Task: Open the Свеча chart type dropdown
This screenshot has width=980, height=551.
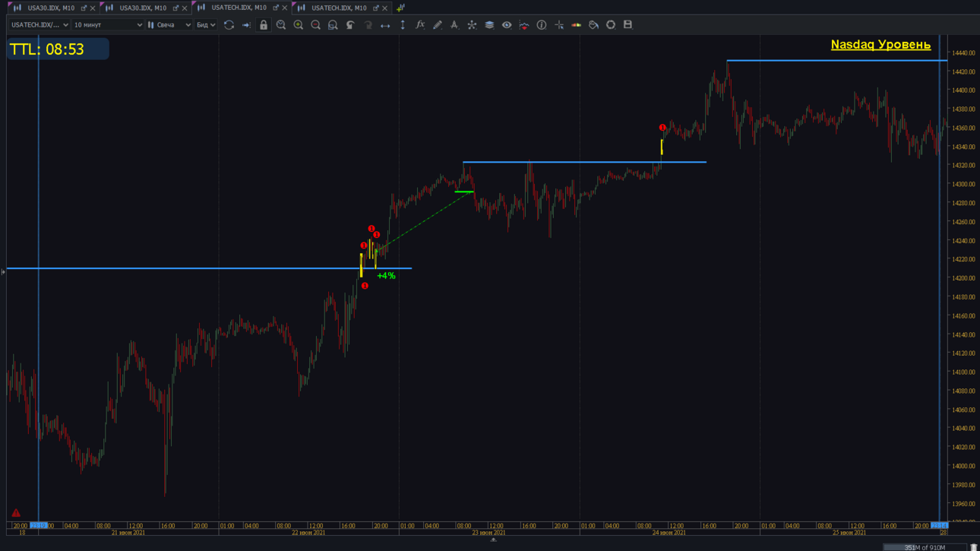Action: (x=169, y=25)
